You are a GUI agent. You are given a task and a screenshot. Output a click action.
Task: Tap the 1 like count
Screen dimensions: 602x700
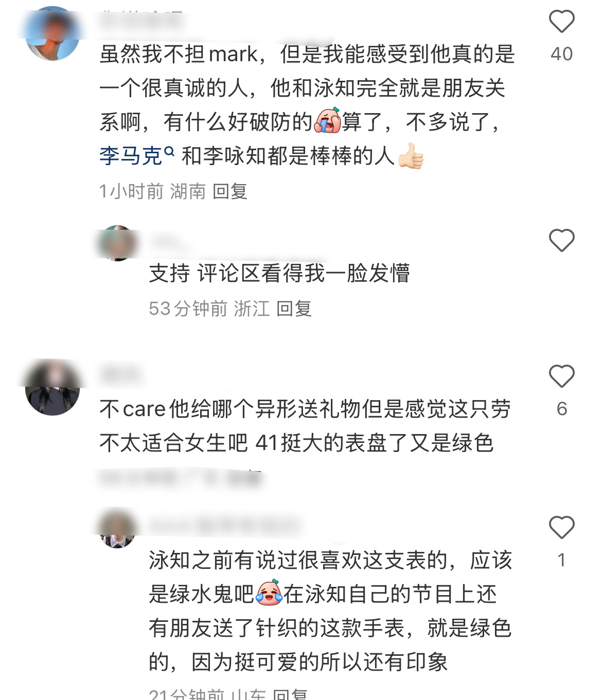pos(561,560)
